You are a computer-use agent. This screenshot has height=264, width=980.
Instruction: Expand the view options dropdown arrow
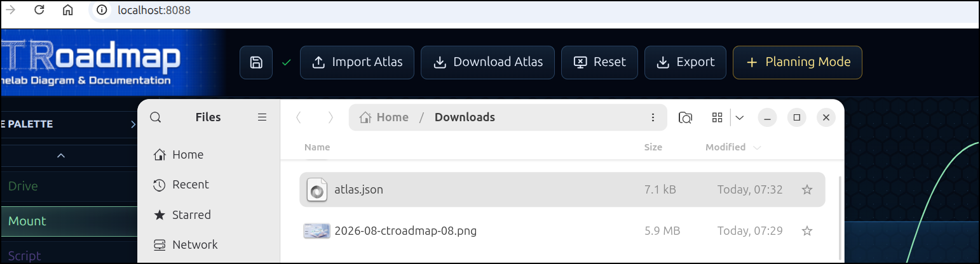(x=740, y=117)
